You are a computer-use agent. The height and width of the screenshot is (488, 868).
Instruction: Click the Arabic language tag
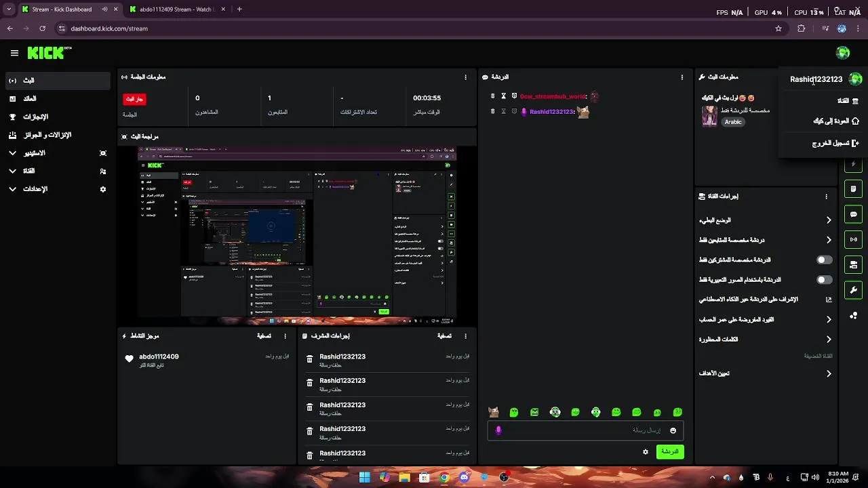click(x=733, y=122)
